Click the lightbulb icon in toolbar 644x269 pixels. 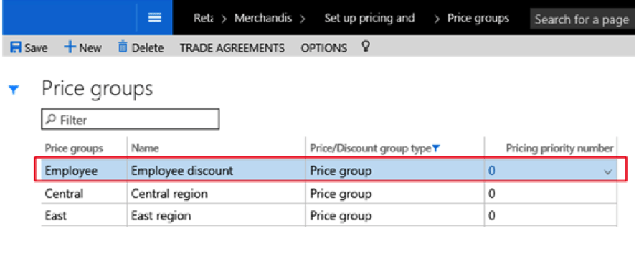[x=365, y=47]
